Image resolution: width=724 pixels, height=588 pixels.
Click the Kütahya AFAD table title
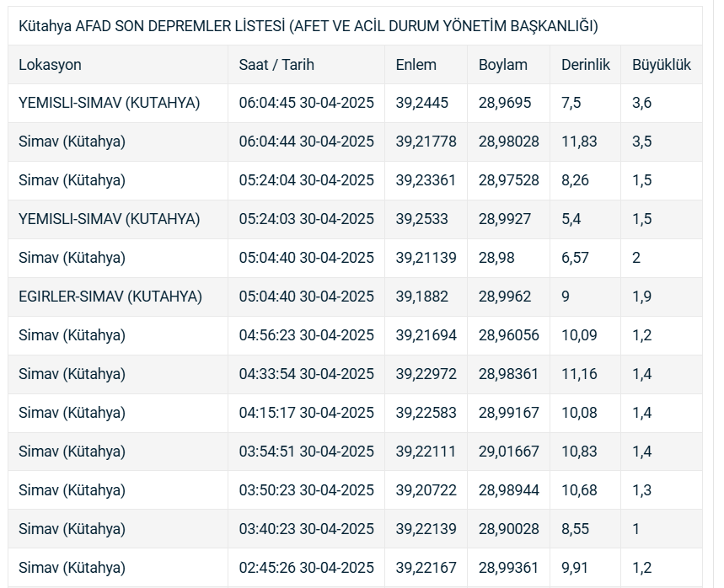pyautogui.click(x=308, y=26)
